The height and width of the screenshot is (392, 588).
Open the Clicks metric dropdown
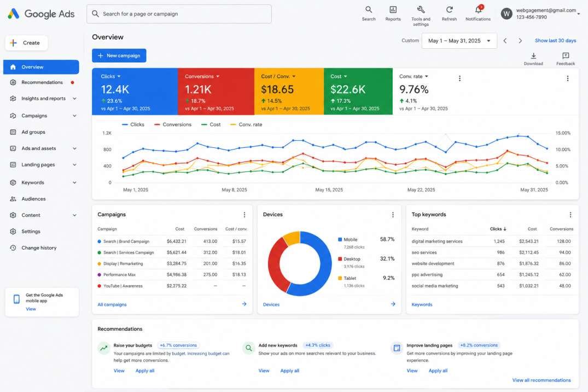coord(119,77)
